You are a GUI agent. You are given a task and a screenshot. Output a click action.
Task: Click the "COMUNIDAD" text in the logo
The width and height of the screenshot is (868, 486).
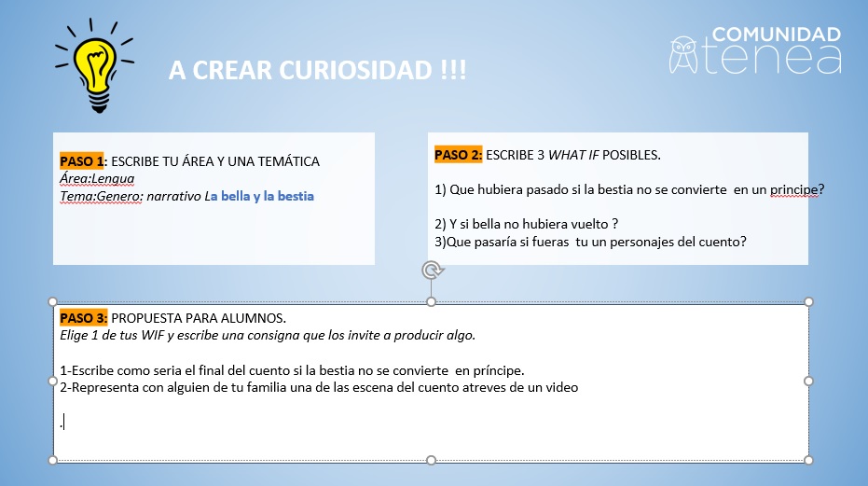(776, 35)
